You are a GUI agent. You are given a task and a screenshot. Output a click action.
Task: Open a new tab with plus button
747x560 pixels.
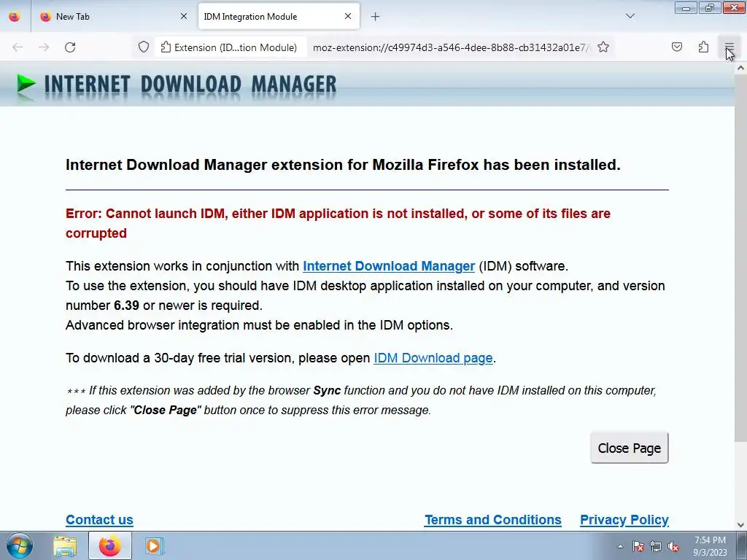[376, 17]
